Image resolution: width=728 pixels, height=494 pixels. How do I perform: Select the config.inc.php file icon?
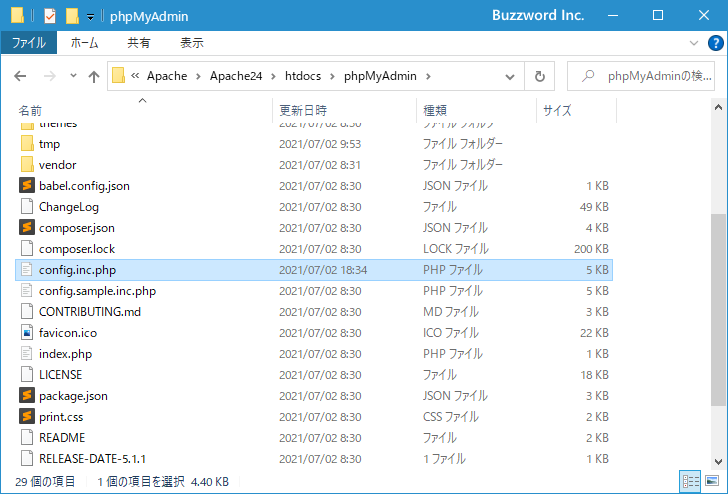(27, 270)
